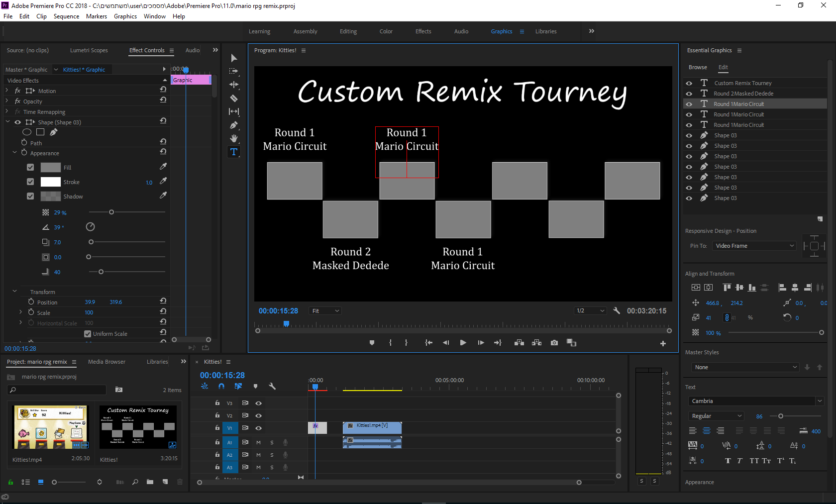Open timeline display settings wrench
The image size is (836, 504).
[x=272, y=386]
